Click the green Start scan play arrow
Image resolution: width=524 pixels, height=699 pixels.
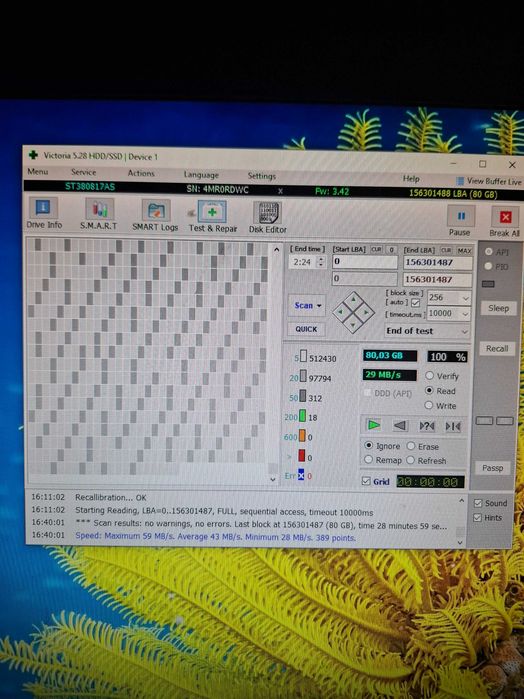374,425
